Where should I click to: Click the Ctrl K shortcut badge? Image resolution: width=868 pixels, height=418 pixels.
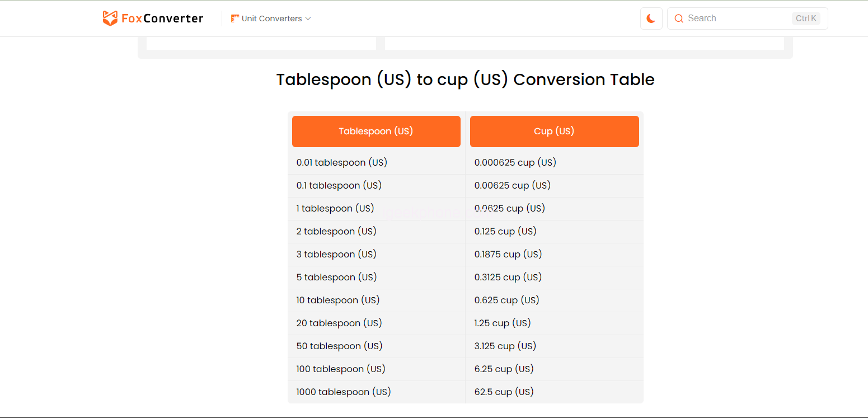pyautogui.click(x=806, y=18)
